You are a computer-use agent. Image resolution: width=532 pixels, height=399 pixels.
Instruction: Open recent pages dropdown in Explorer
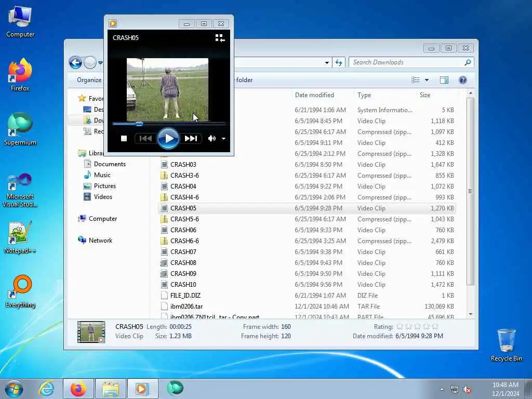(x=100, y=63)
